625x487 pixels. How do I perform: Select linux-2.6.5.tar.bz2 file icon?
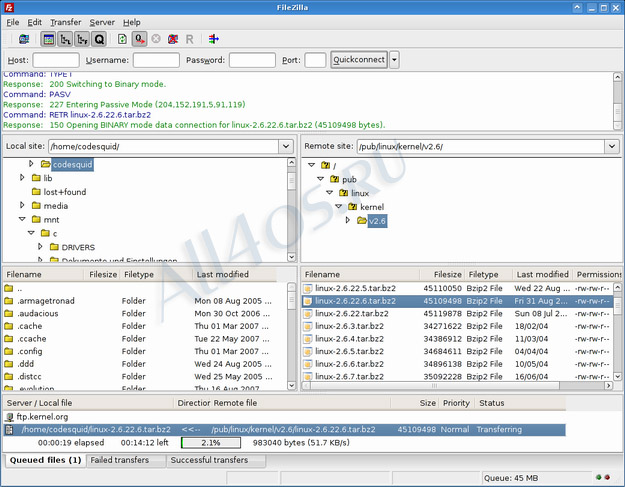click(x=307, y=352)
